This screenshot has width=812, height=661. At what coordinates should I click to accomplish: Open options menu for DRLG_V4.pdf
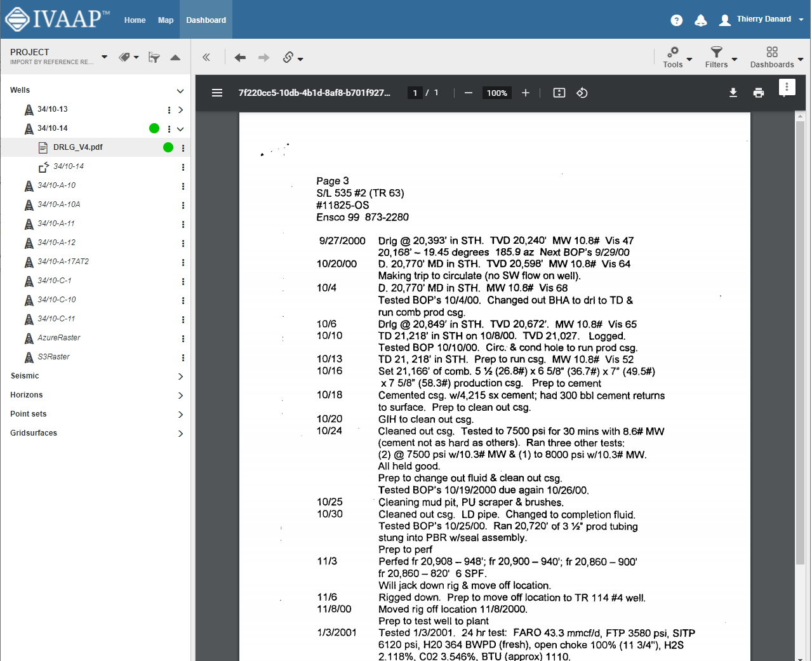pos(183,148)
